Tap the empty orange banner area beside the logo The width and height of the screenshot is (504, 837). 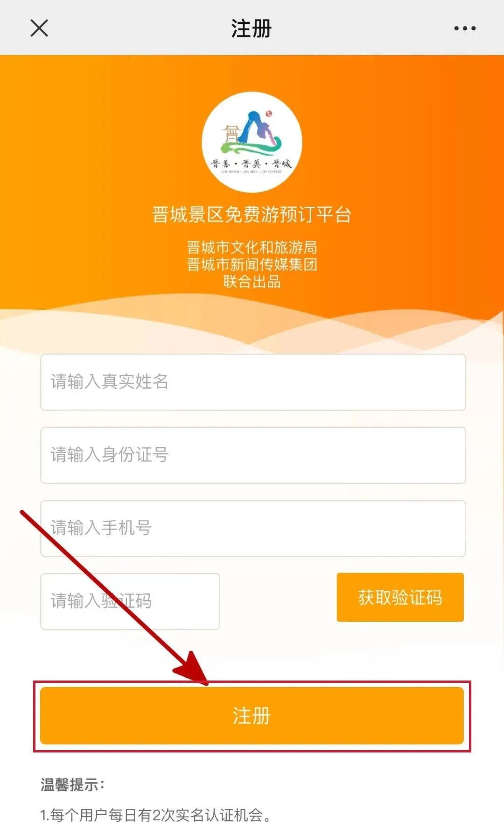(x=397, y=140)
